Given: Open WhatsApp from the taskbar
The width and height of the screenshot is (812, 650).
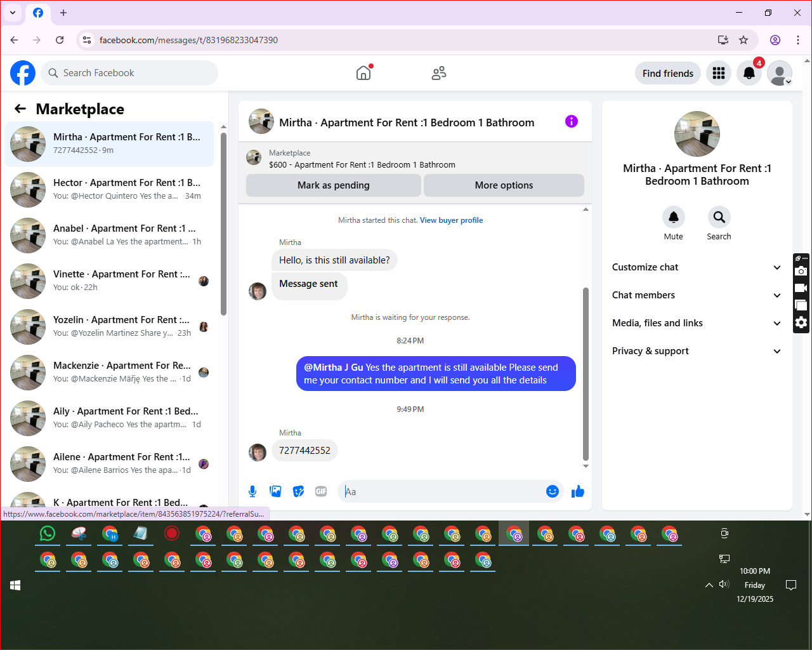Looking at the screenshot, I should pos(48,533).
